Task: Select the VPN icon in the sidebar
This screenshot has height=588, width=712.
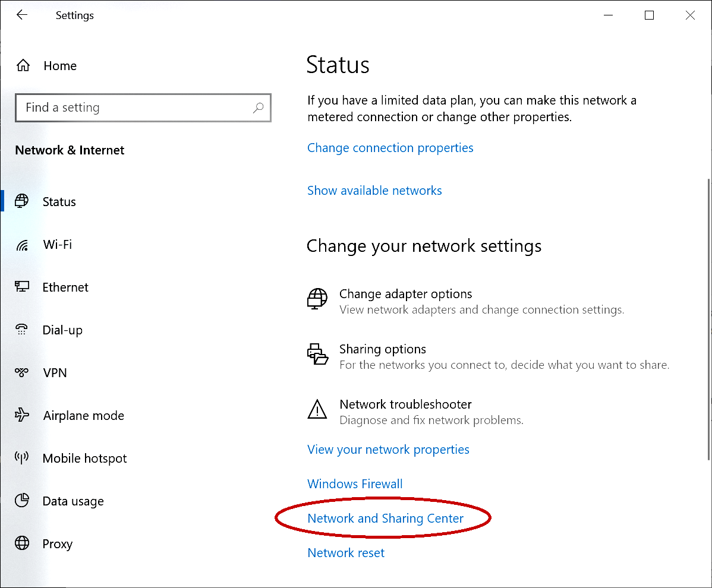Action: click(23, 372)
